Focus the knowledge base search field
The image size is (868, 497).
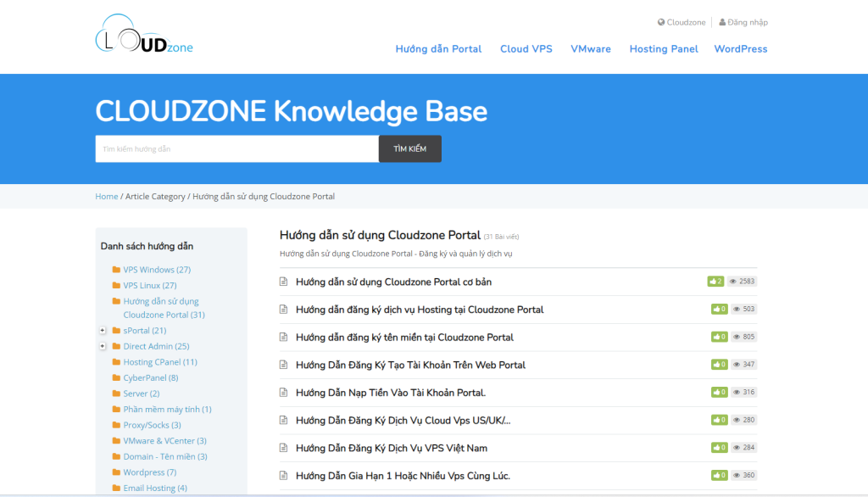[236, 149]
